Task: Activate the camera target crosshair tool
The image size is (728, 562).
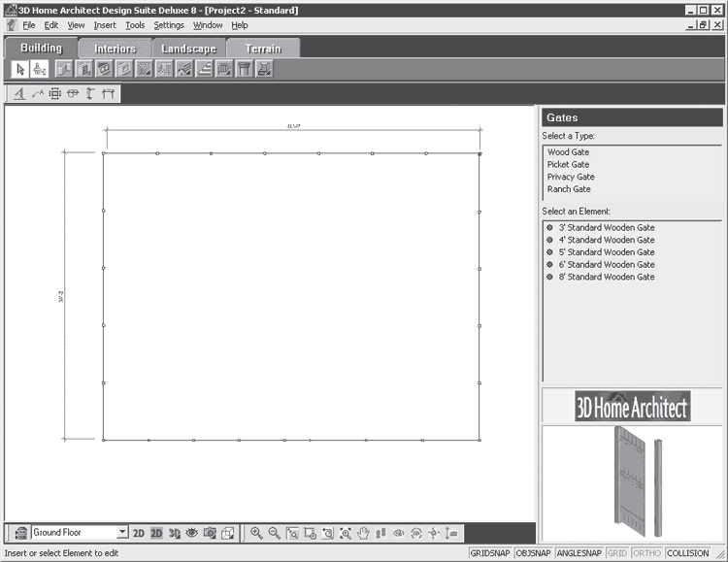Action: coord(434,533)
